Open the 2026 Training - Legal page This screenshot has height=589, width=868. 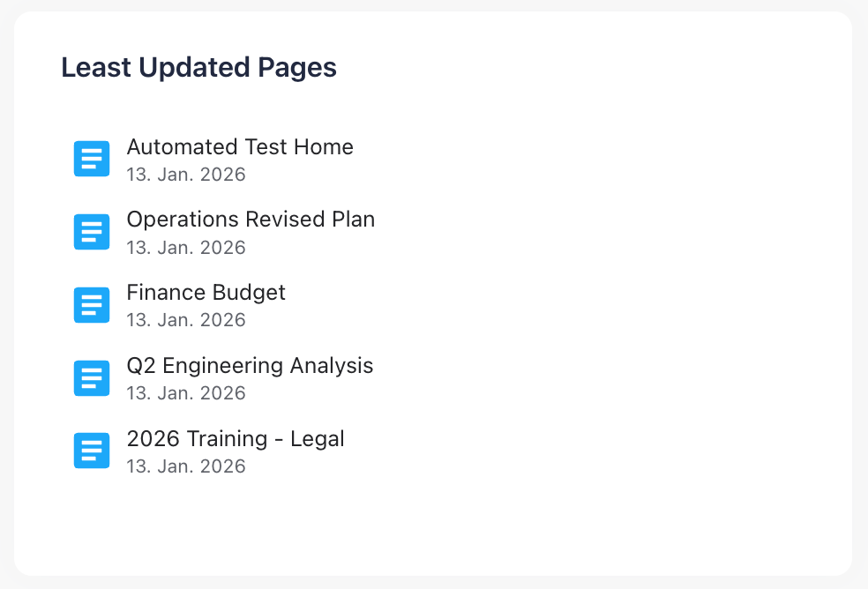point(236,438)
